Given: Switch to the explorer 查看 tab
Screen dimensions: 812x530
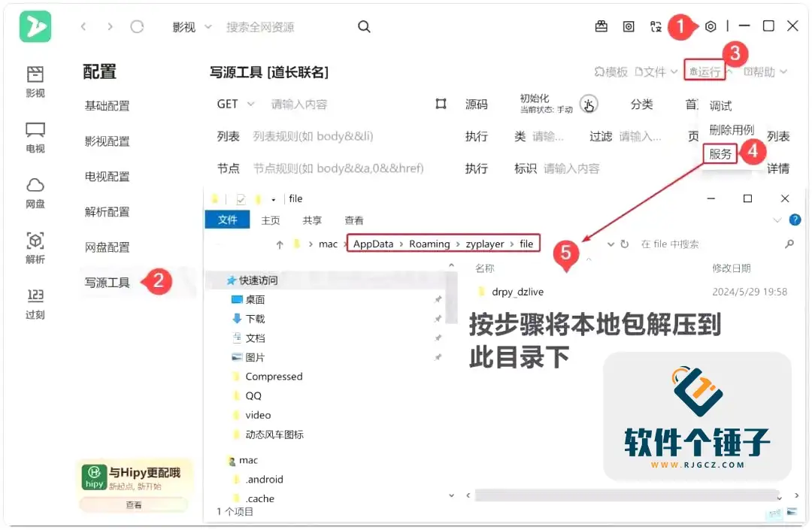Looking at the screenshot, I should point(354,220).
